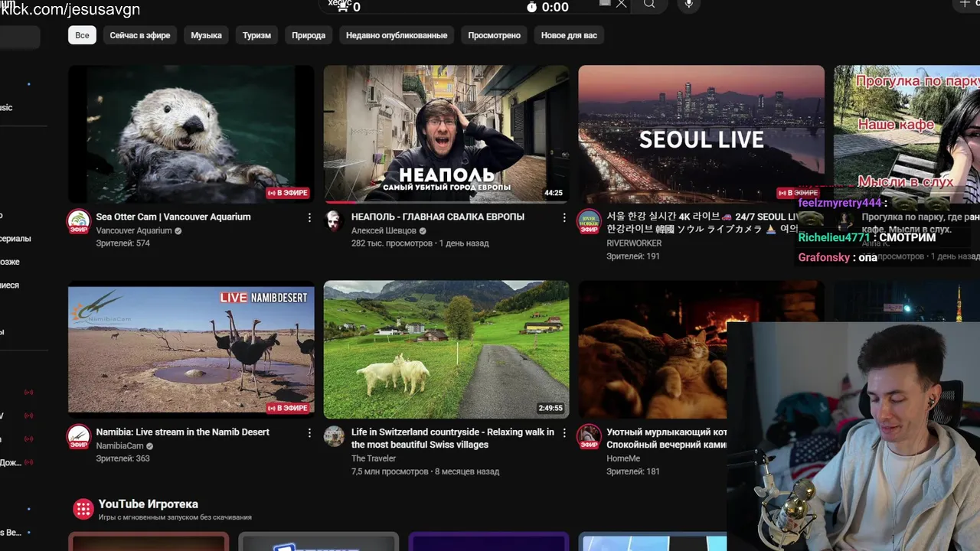The width and height of the screenshot is (980, 551).
Task: Click the kick.com/jesusavgn URL text
Action: coord(70,9)
